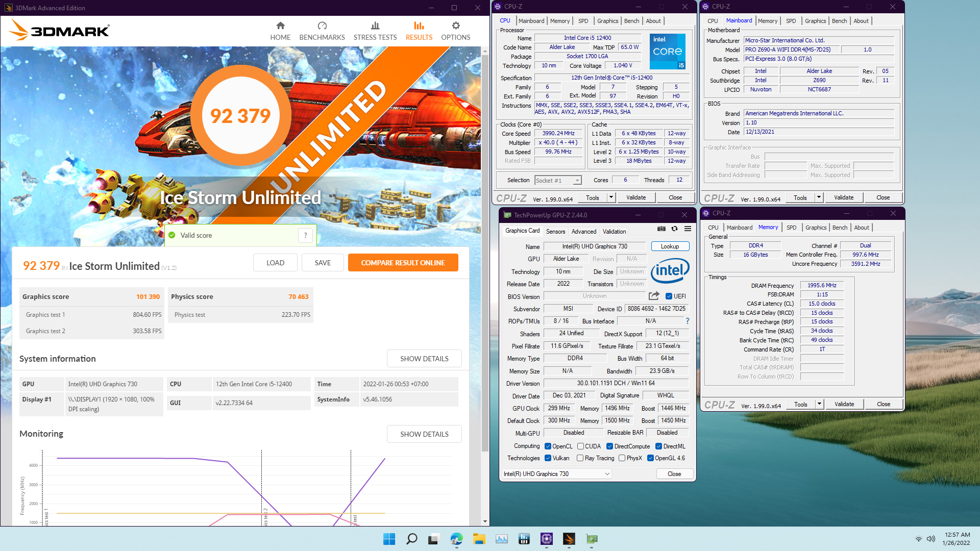Open the Socket #1 selection dropdown in CPU-Z

pyautogui.click(x=558, y=180)
